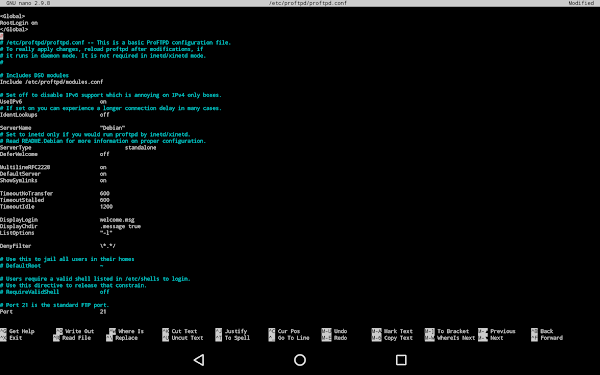Click the DisplayLogin value welcome.msg
The image size is (600, 375).
pyautogui.click(x=117, y=220)
